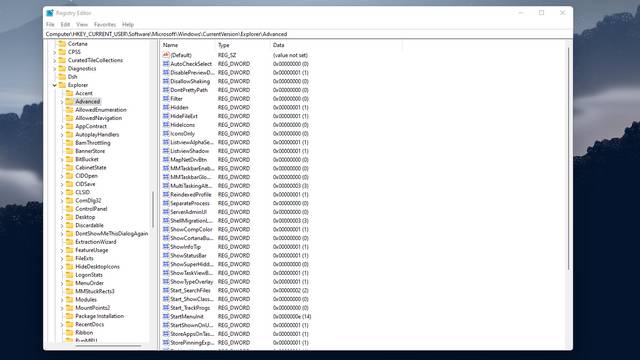Open the File menu
The width and height of the screenshot is (640, 360).
tap(50, 24)
